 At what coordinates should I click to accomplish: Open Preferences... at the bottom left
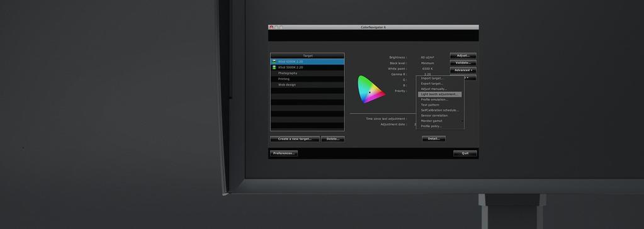click(x=284, y=153)
